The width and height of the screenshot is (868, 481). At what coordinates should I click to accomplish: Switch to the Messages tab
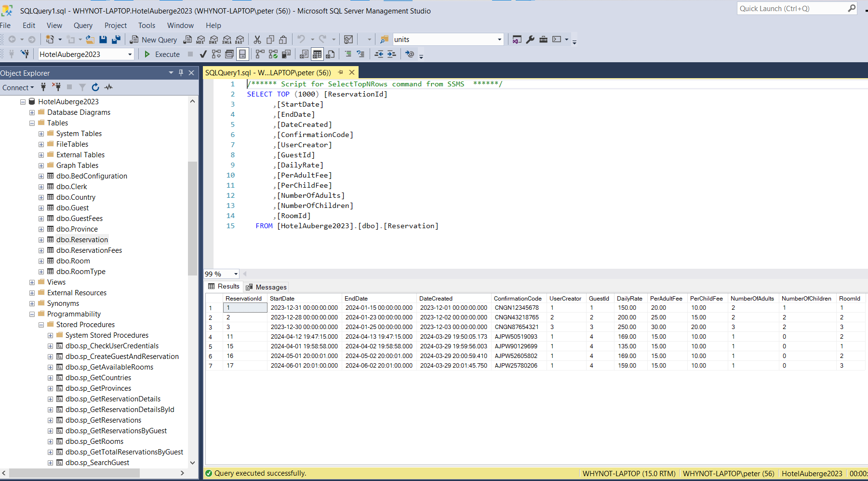point(266,287)
